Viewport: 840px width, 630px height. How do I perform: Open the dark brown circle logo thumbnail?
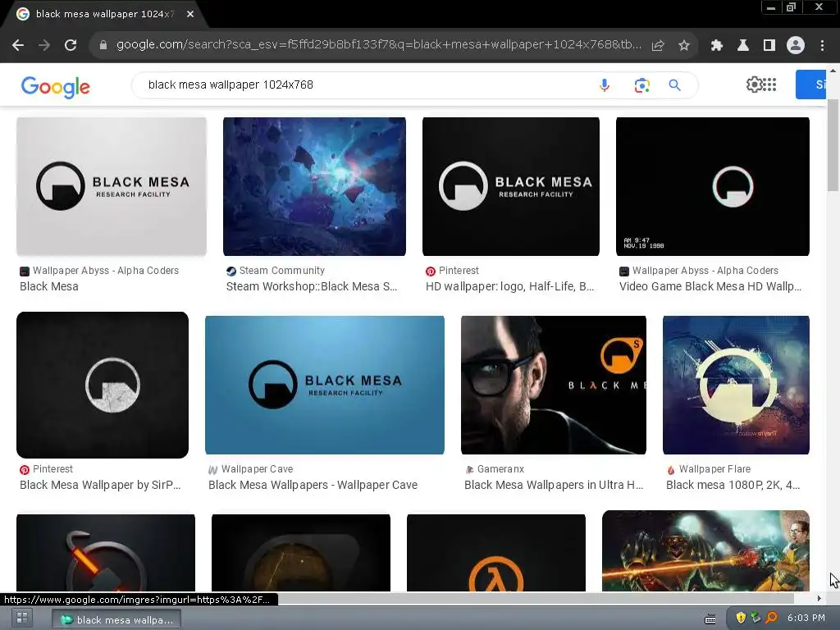[301, 552]
